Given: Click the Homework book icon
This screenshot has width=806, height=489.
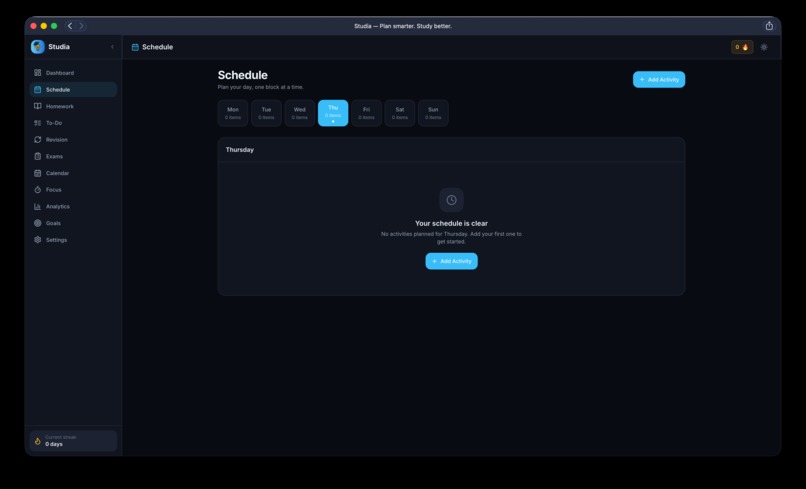Looking at the screenshot, I should [x=38, y=106].
